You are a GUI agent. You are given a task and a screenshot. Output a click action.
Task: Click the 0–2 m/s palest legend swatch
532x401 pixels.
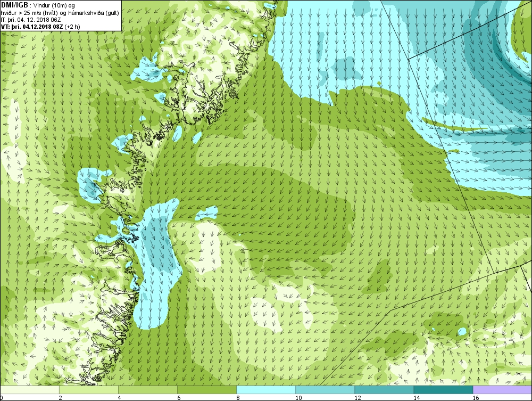30,390
